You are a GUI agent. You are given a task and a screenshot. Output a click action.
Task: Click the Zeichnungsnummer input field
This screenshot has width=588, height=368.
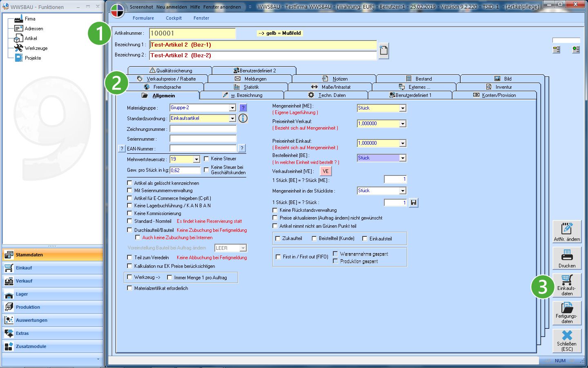point(203,129)
